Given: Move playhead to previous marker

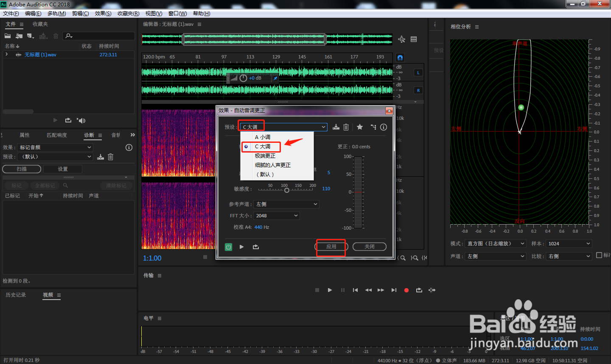Looking at the screenshot, I should 355,290.
